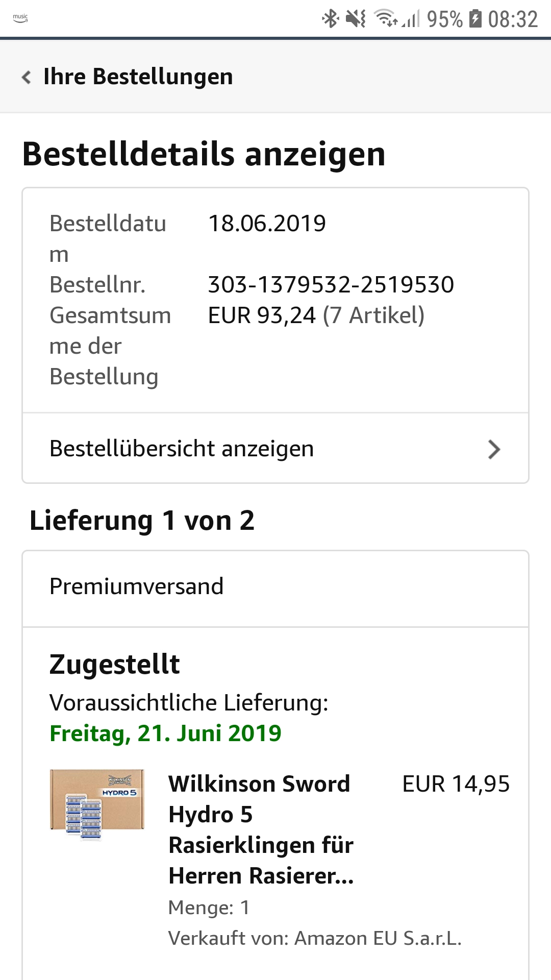Tap the EUR 14,95 item price
This screenshot has width=551, height=980.
456,784
